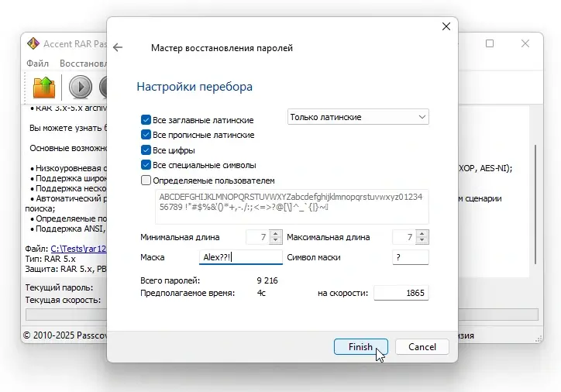The height and width of the screenshot is (392, 561).
Task: Click the Cancel button
Action: 422,347
